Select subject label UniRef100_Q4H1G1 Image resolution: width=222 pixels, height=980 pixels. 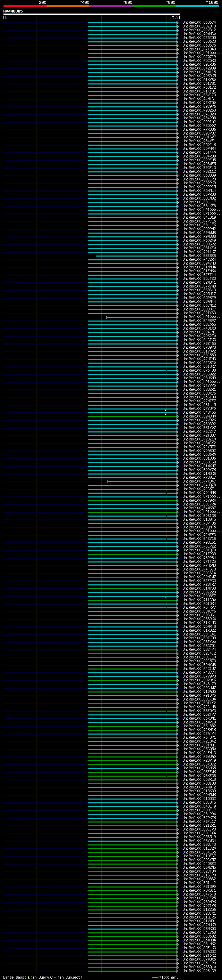point(199,99)
